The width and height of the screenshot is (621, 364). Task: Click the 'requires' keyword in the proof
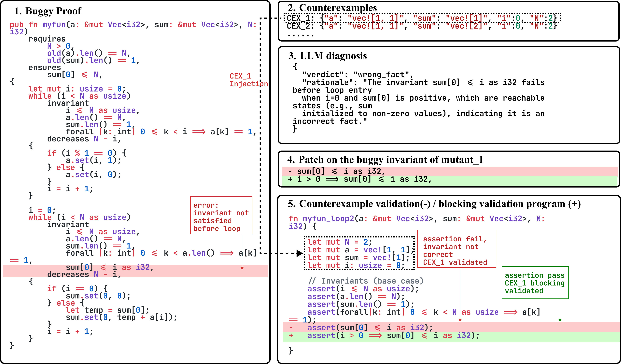point(47,39)
